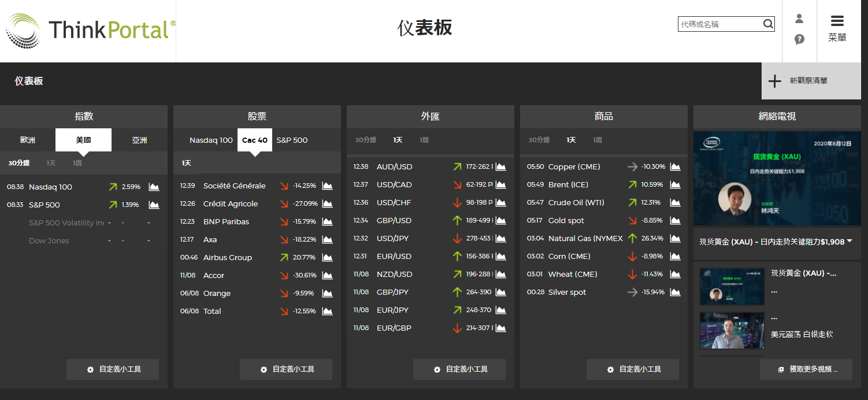Open the user account icon
Viewport: 868px width, 400px height.
coord(799,18)
